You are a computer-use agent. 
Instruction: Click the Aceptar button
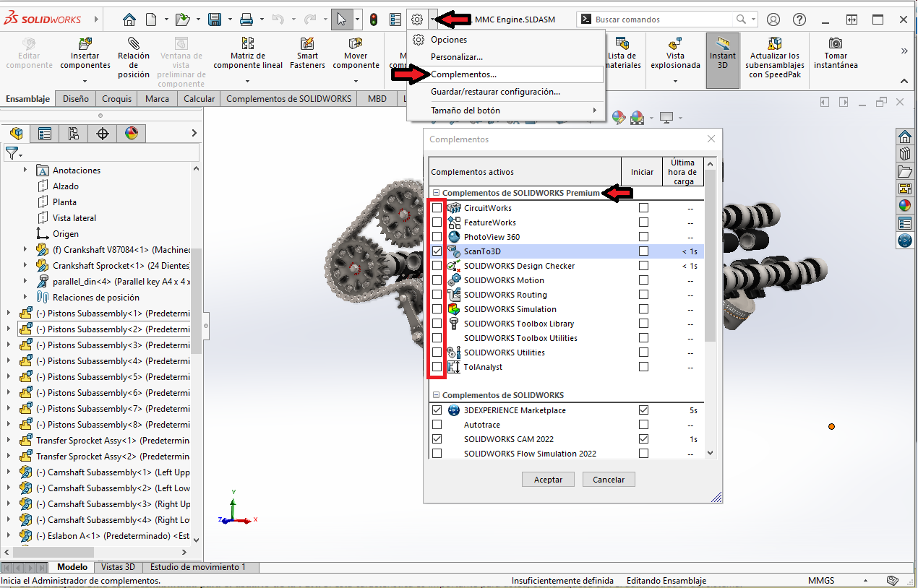point(548,480)
